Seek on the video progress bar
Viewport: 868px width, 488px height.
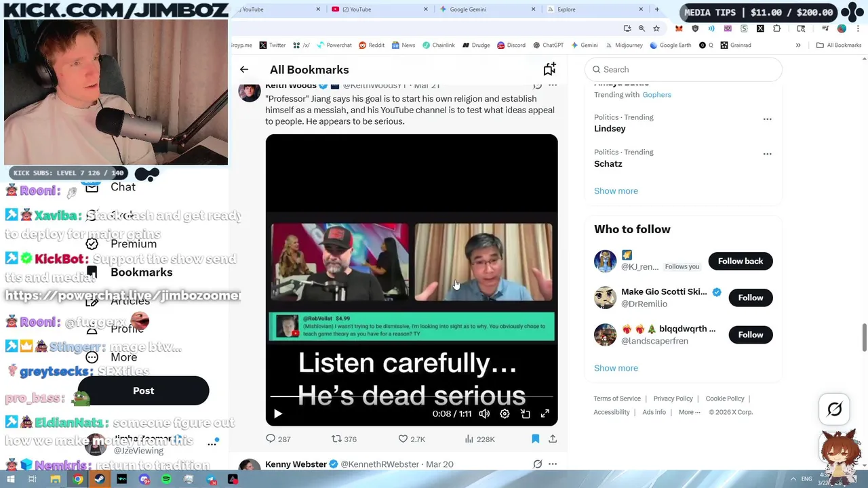(412, 398)
